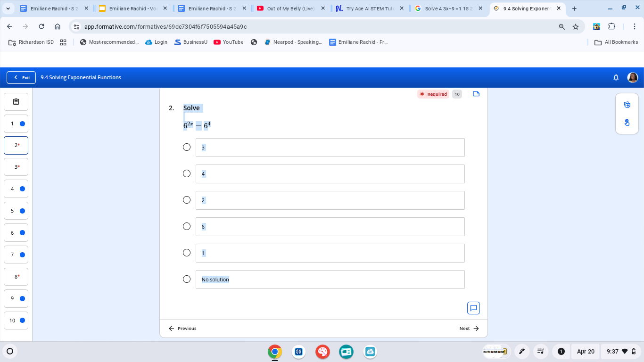
Task: Click the globe bookmark icon
Action: 254,42
